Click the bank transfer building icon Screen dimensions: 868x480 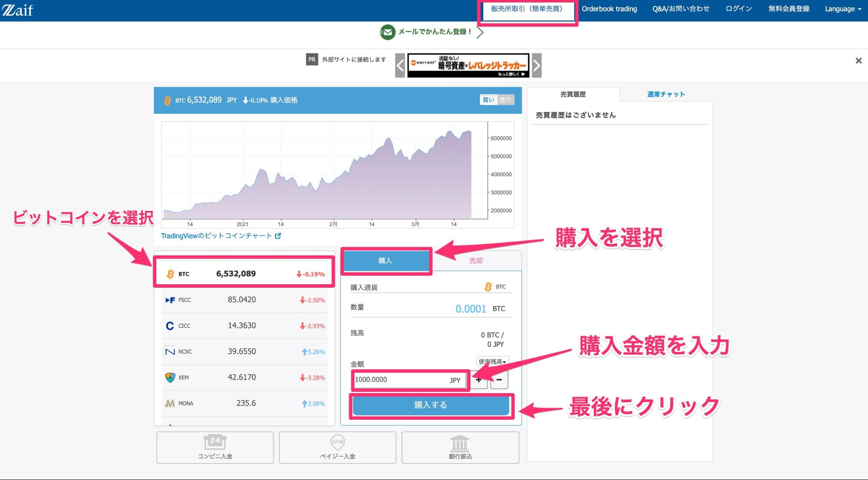[460, 443]
